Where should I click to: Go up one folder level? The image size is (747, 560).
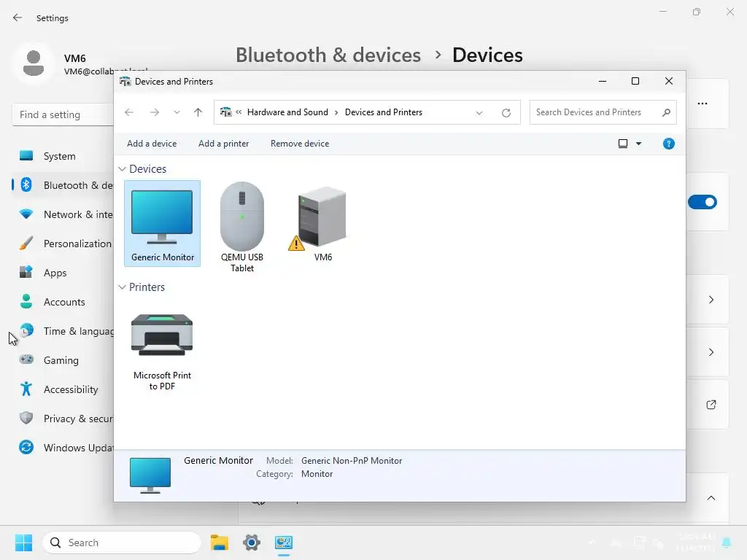[x=198, y=112]
